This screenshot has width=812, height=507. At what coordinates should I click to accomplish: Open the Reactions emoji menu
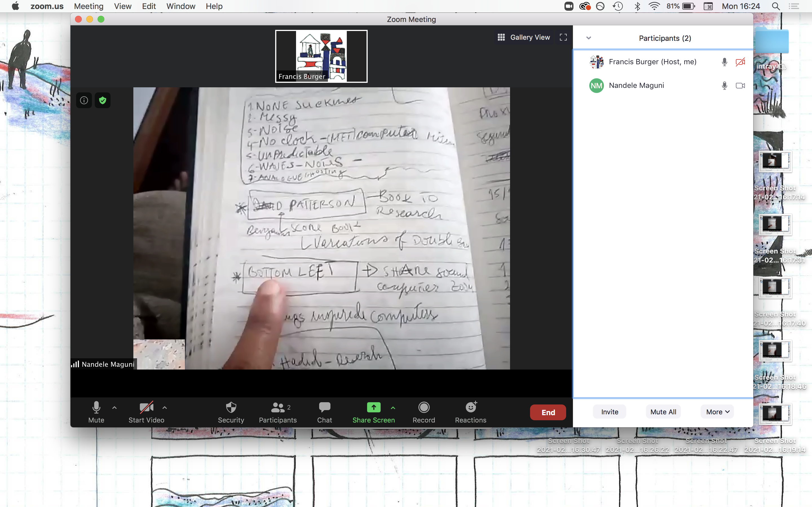pyautogui.click(x=470, y=412)
